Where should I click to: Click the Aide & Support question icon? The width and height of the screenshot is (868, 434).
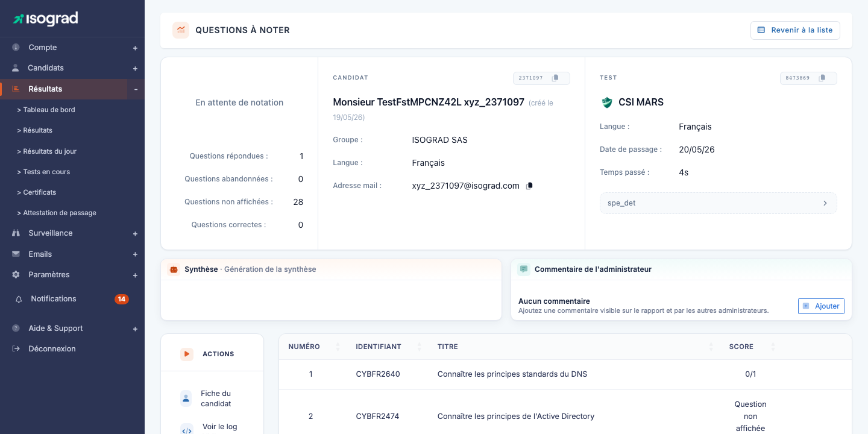point(16,329)
